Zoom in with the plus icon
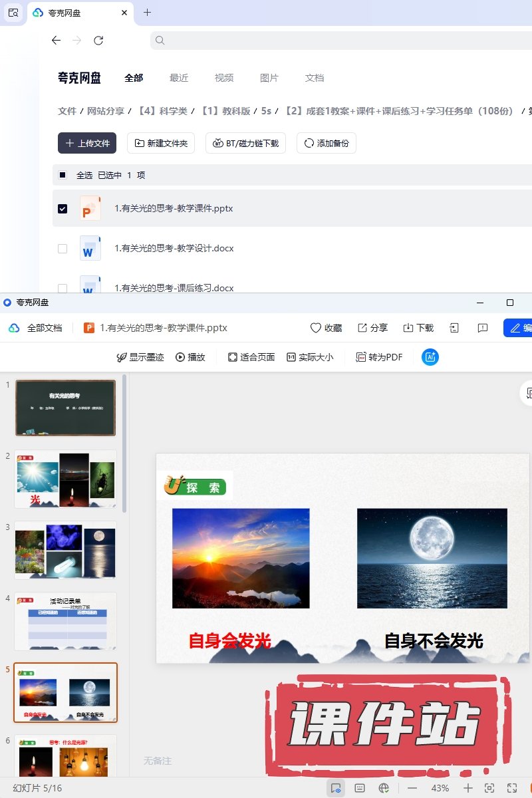The height and width of the screenshot is (798, 532). pyautogui.click(x=468, y=788)
